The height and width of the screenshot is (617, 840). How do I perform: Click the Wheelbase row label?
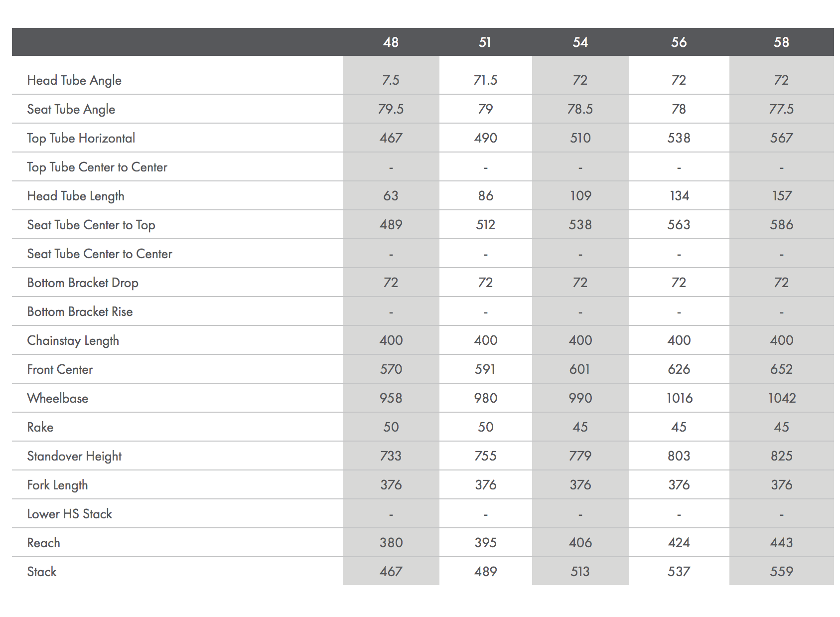coord(57,398)
